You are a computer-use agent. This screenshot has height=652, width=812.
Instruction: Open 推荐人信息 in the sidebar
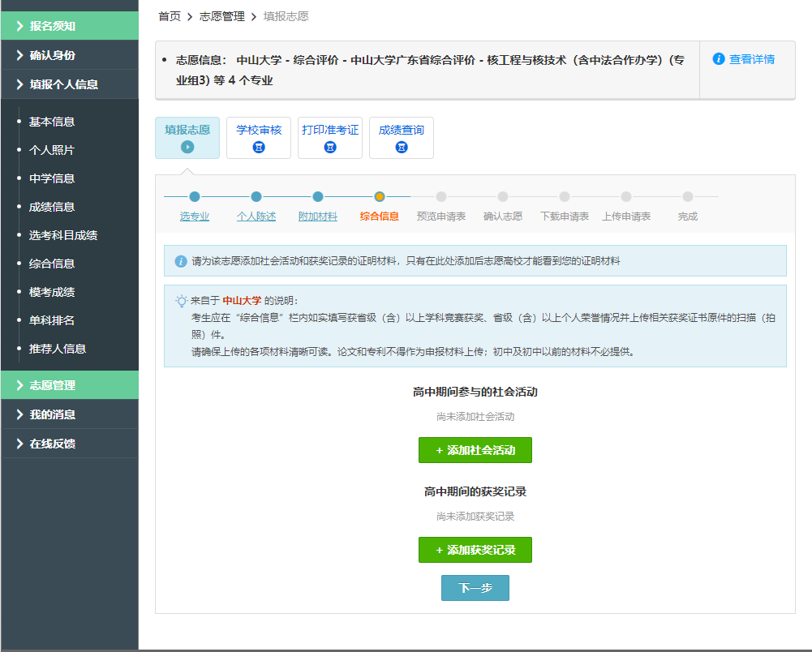tap(58, 349)
